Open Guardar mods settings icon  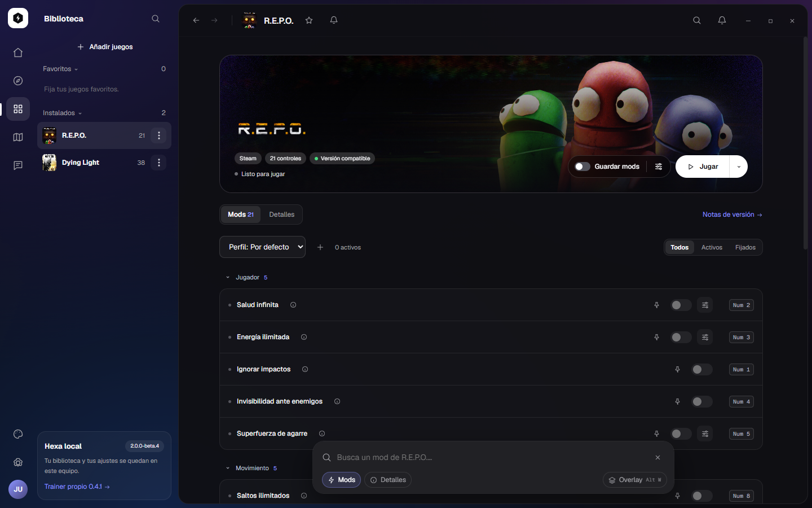click(659, 167)
